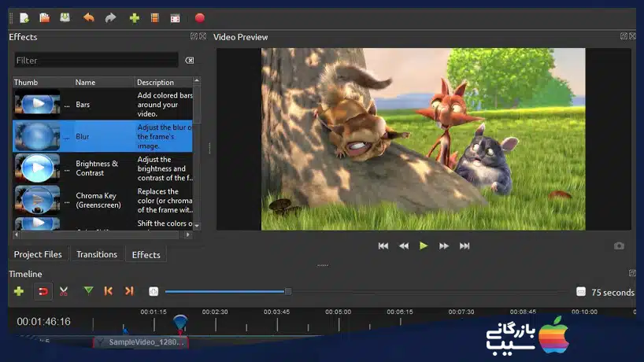Save the project using the toolbar icon

point(65,17)
